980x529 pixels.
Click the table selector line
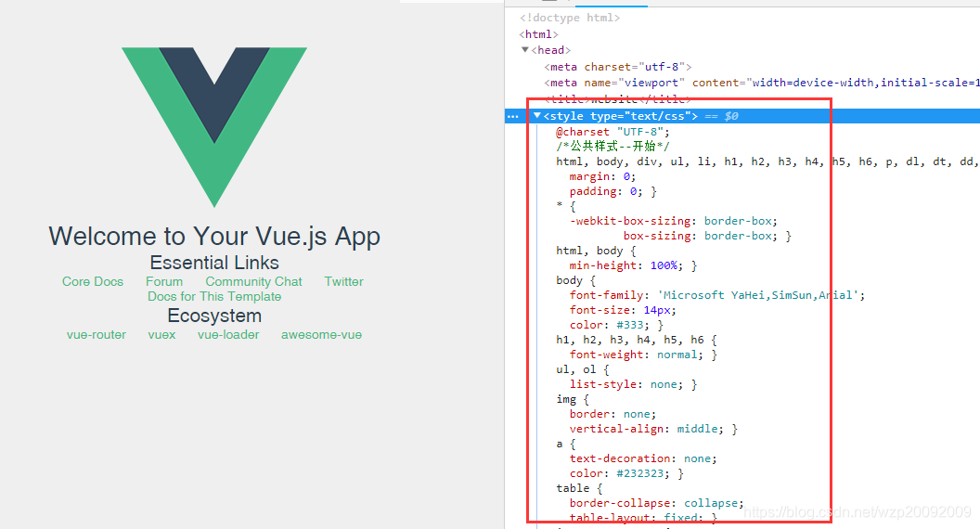[x=579, y=488]
